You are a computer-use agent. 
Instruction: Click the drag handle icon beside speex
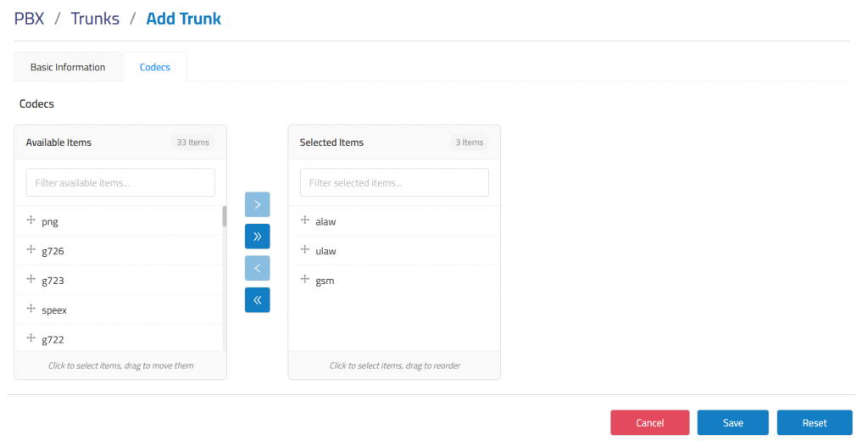click(31, 309)
